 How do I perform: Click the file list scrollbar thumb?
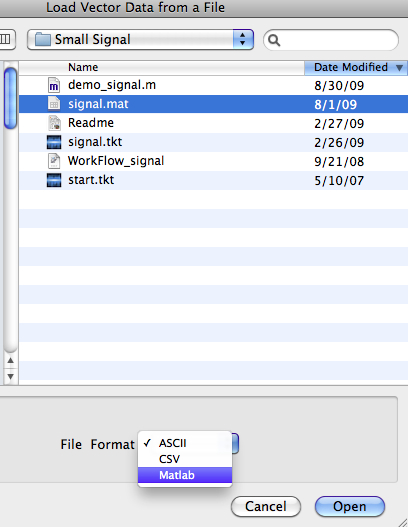tap(10, 98)
